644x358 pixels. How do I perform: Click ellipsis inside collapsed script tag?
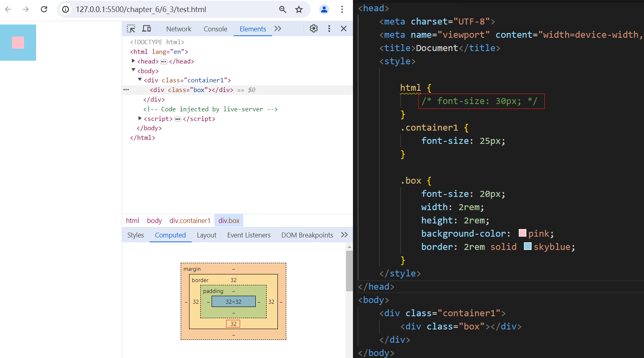click(178, 119)
